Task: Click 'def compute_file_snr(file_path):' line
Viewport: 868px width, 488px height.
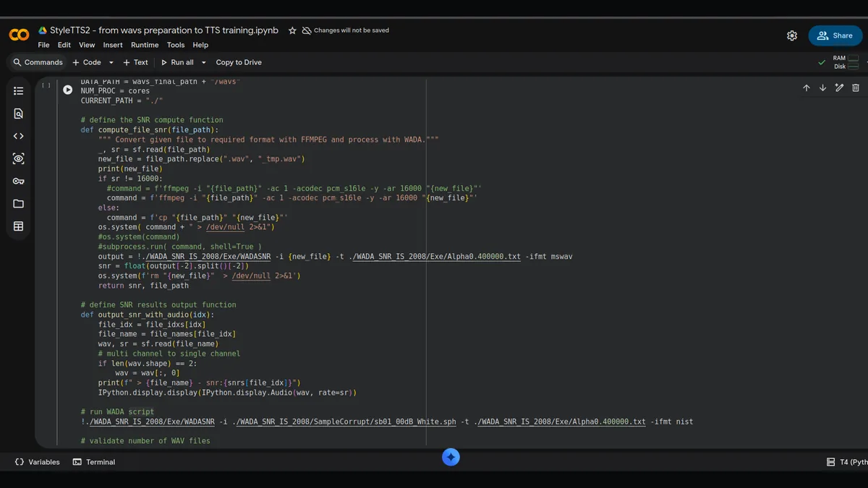Action: click(x=149, y=130)
